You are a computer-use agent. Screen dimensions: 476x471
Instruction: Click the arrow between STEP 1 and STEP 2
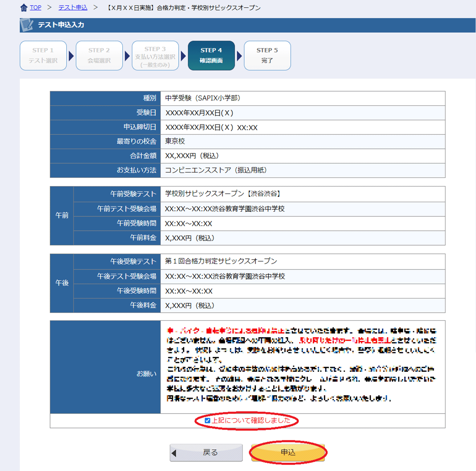point(71,56)
